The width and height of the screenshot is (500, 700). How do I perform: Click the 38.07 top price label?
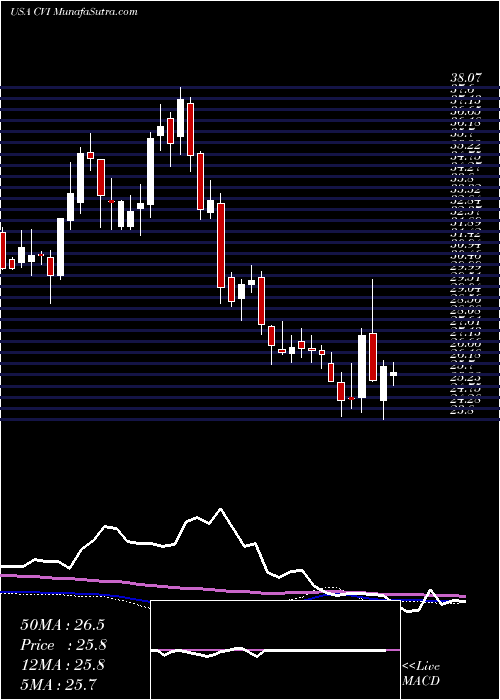coord(465,78)
